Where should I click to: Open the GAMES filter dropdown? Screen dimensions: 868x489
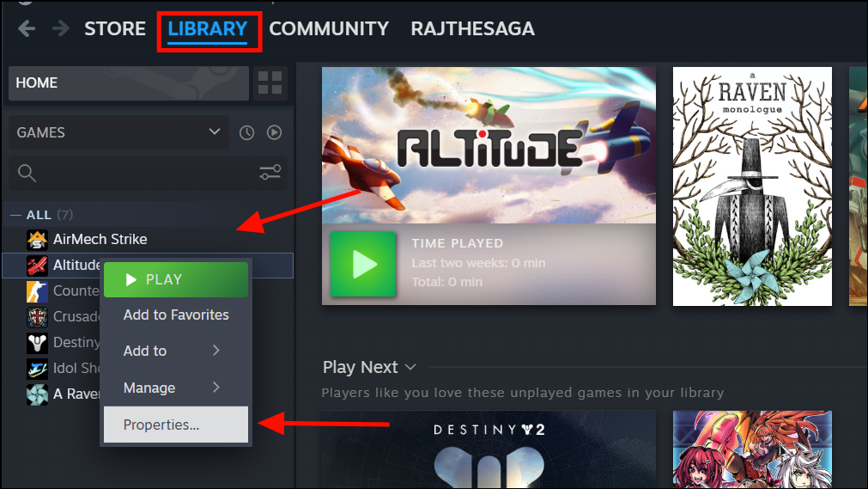tap(119, 132)
